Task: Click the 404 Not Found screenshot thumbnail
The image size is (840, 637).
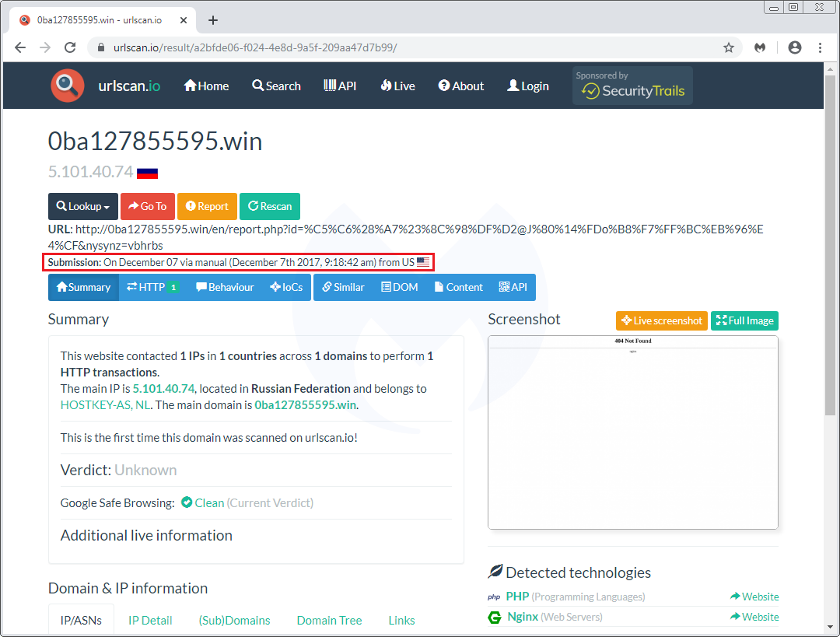Action: click(632, 432)
